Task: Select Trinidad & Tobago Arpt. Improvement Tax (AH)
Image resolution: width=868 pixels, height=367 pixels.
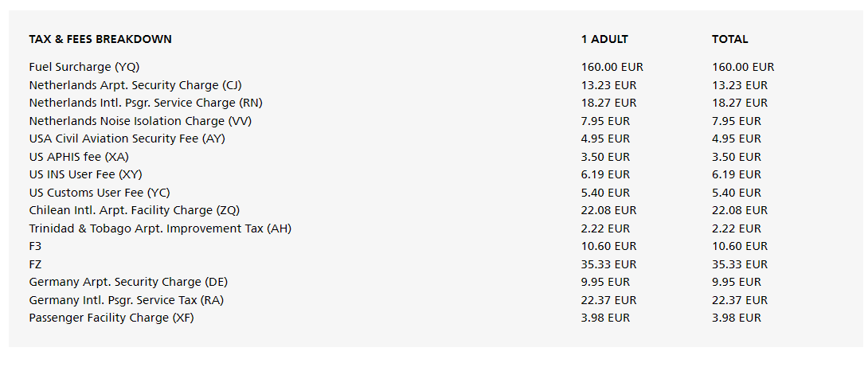Action: (x=160, y=228)
